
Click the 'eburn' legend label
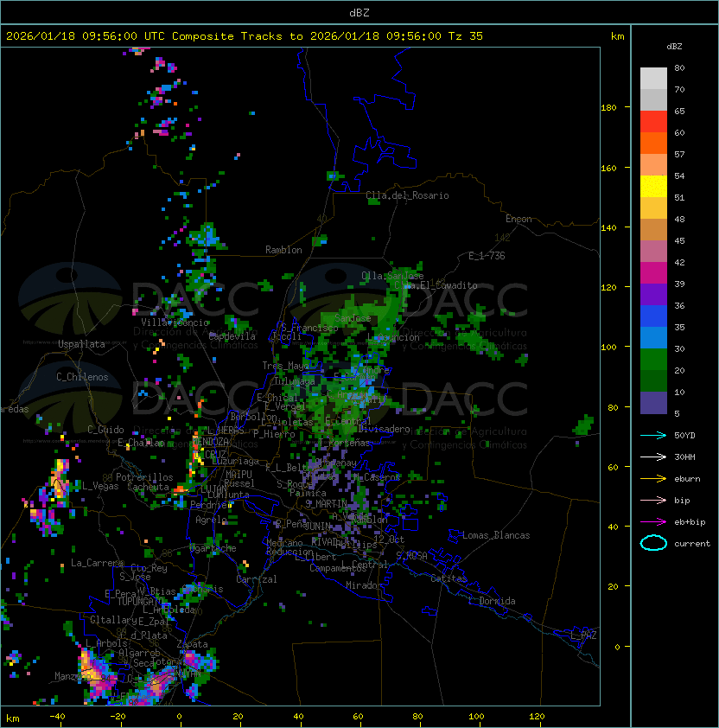[687, 479]
